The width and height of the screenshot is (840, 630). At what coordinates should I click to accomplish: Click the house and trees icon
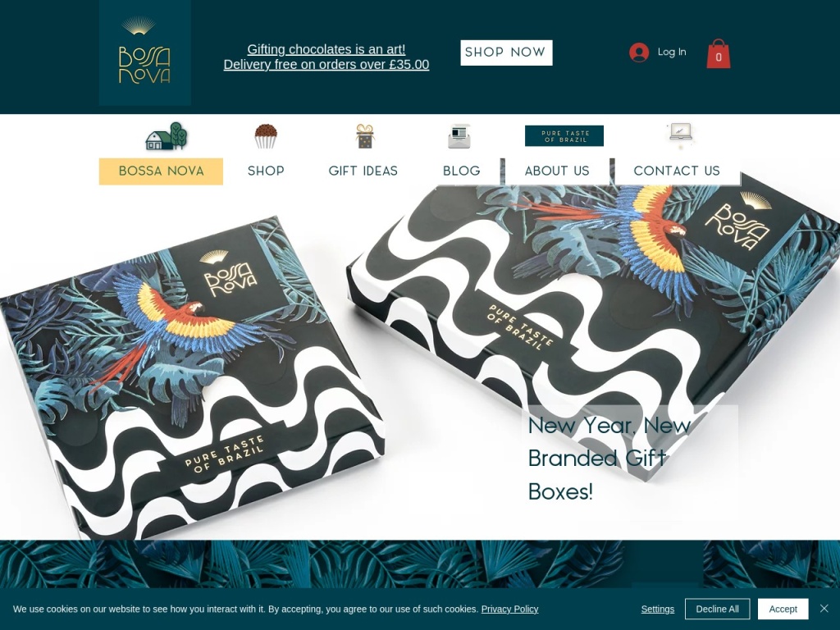pos(166,135)
